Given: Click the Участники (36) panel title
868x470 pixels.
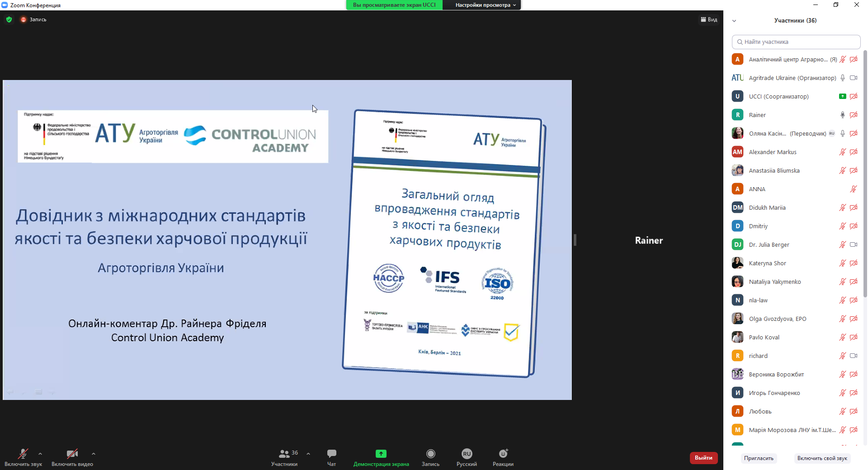Looking at the screenshot, I should pos(795,20).
